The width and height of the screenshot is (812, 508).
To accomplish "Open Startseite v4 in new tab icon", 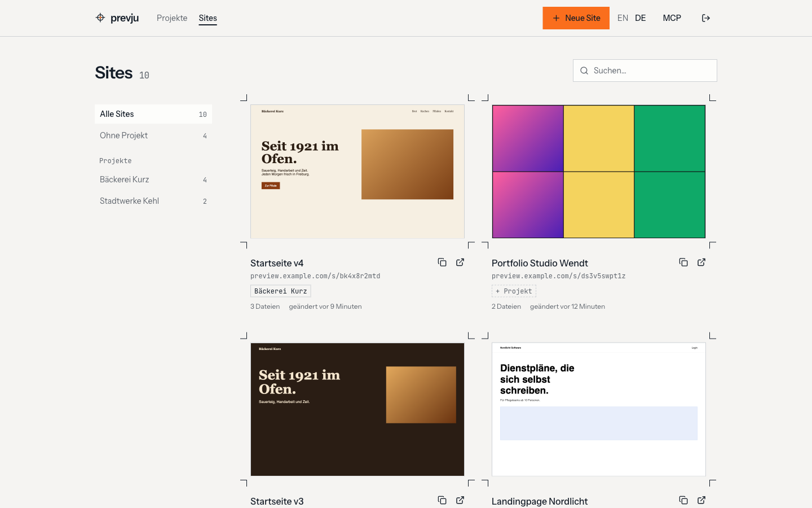I will coord(460,262).
